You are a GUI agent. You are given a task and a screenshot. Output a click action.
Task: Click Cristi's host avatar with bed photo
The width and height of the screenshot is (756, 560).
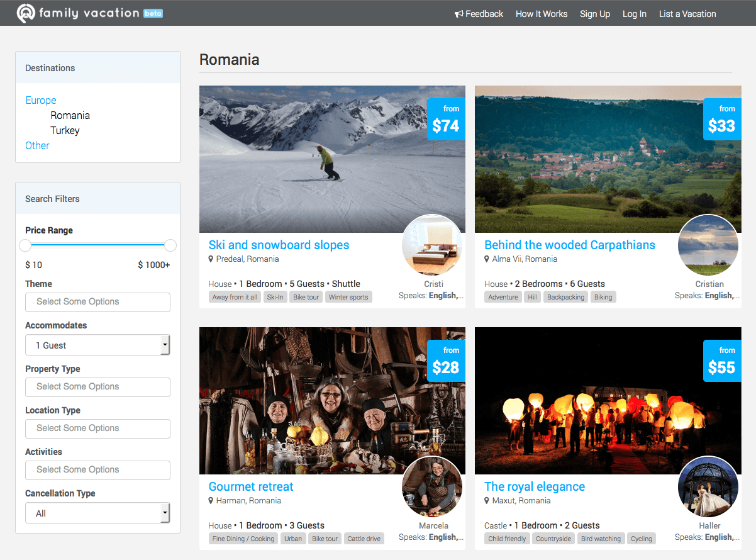pyautogui.click(x=432, y=245)
